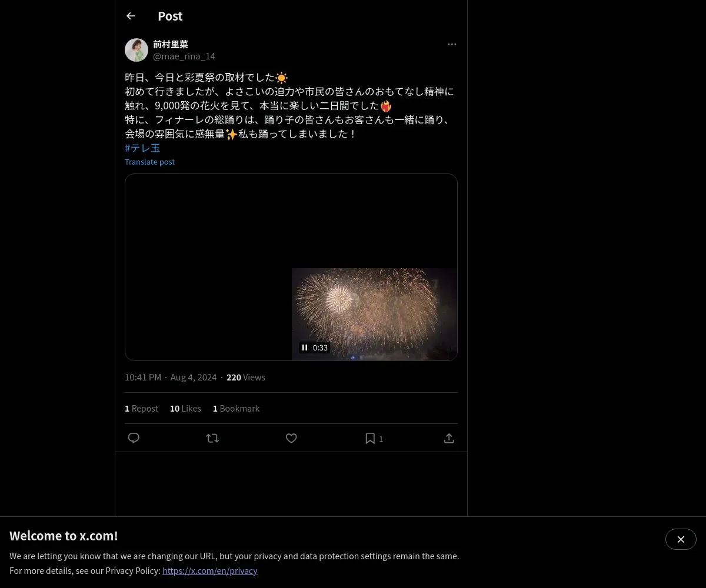Dismiss the Welcome to x.com banner

[681, 539]
